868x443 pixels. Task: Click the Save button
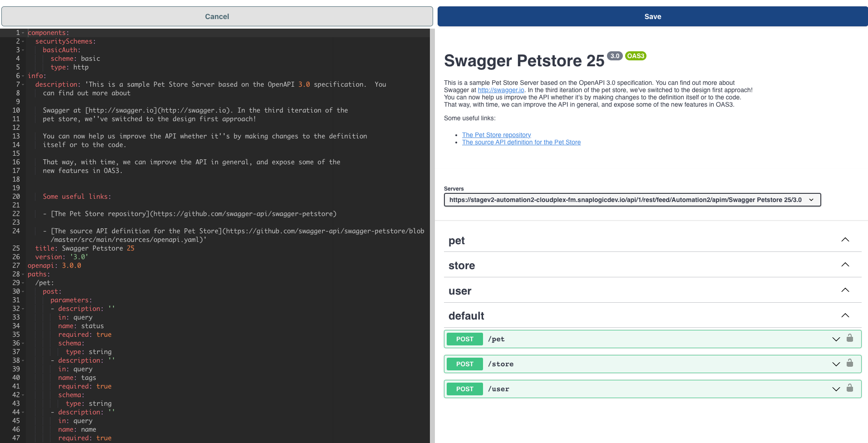653,16
